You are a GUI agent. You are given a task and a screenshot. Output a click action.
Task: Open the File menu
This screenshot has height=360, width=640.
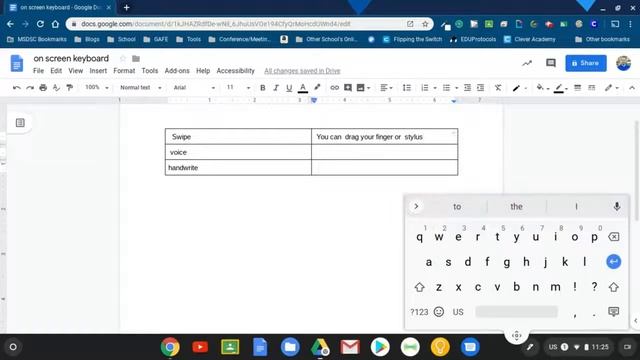[38, 71]
